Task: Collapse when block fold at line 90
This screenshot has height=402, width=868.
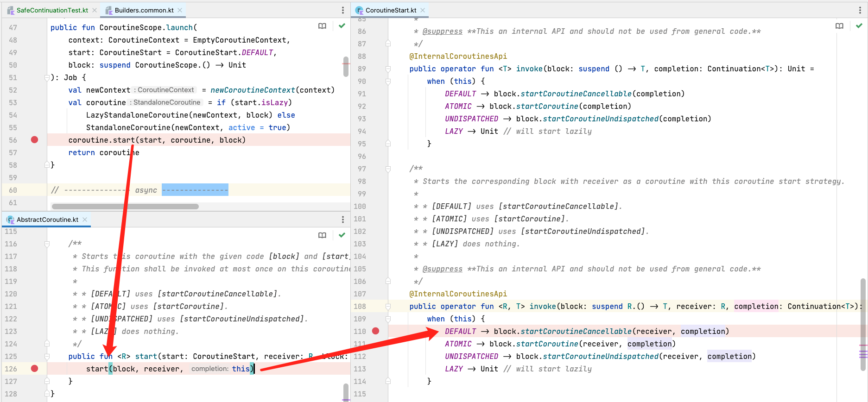Action: tap(388, 82)
